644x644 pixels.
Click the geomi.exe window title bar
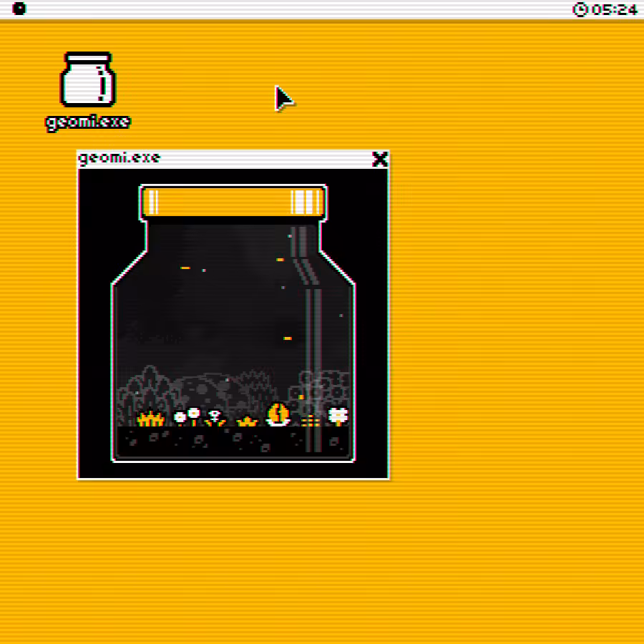tap(233, 160)
